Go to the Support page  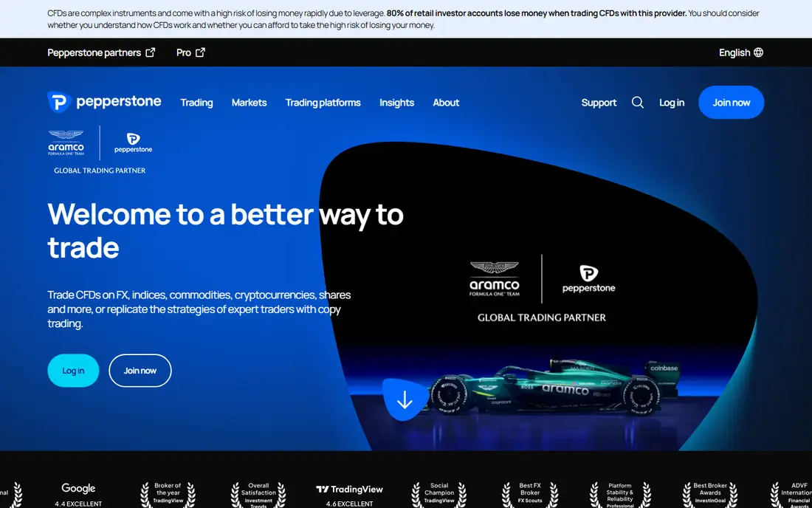(x=599, y=103)
